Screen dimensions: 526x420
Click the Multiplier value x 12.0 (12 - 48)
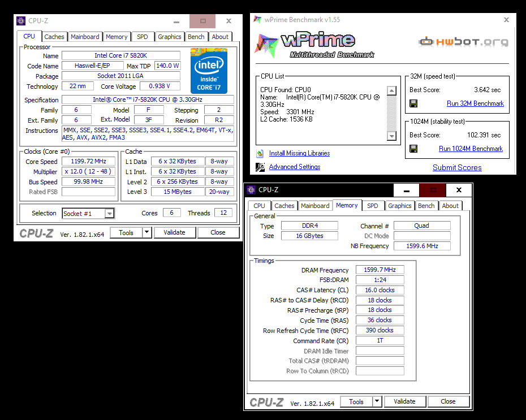[x=89, y=171]
